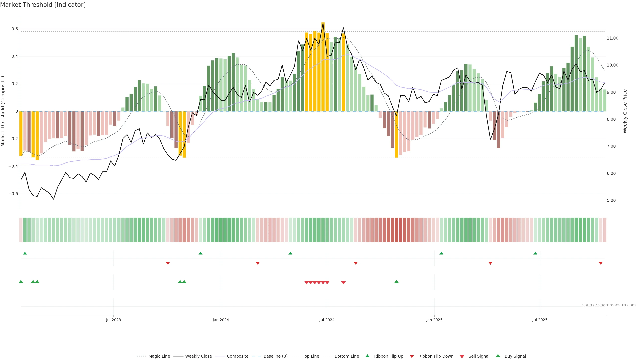The width and height of the screenshot is (644, 362).
Task: Click the lone buy signal marker in late 2024
Action: pyautogui.click(x=396, y=282)
